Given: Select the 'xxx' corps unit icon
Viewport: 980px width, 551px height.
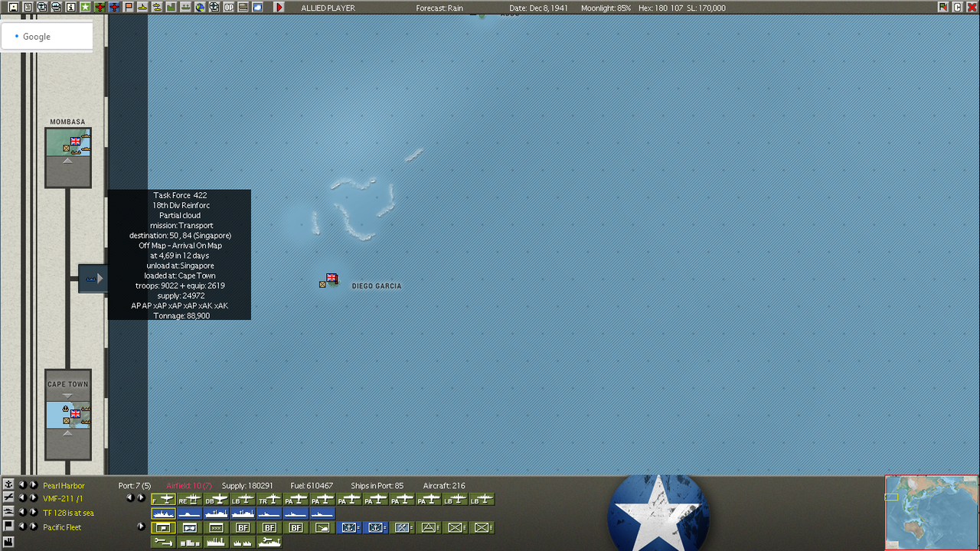Looking at the screenshot, I should (x=216, y=527).
